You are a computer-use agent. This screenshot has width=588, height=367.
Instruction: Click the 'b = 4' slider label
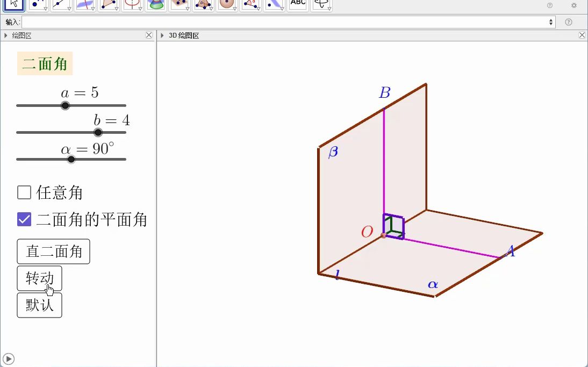(x=112, y=120)
